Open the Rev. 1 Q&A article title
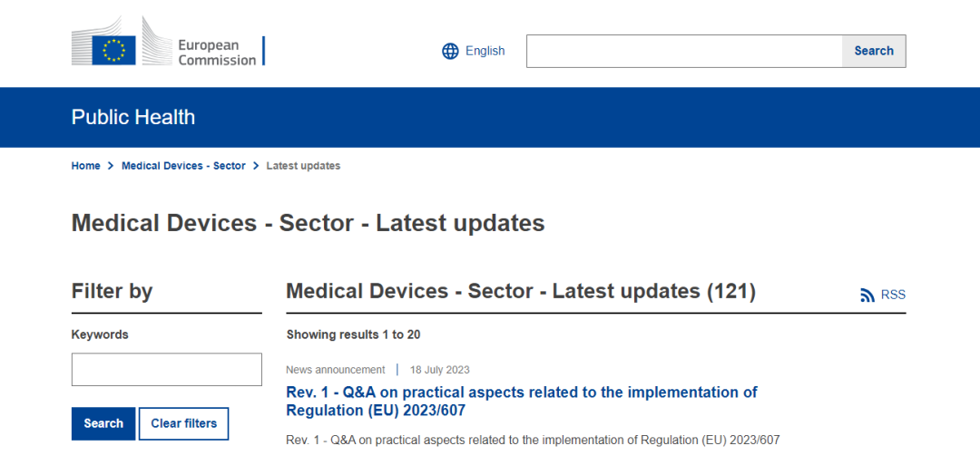This screenshot has width=980, height=475. (x=521, y=401)
